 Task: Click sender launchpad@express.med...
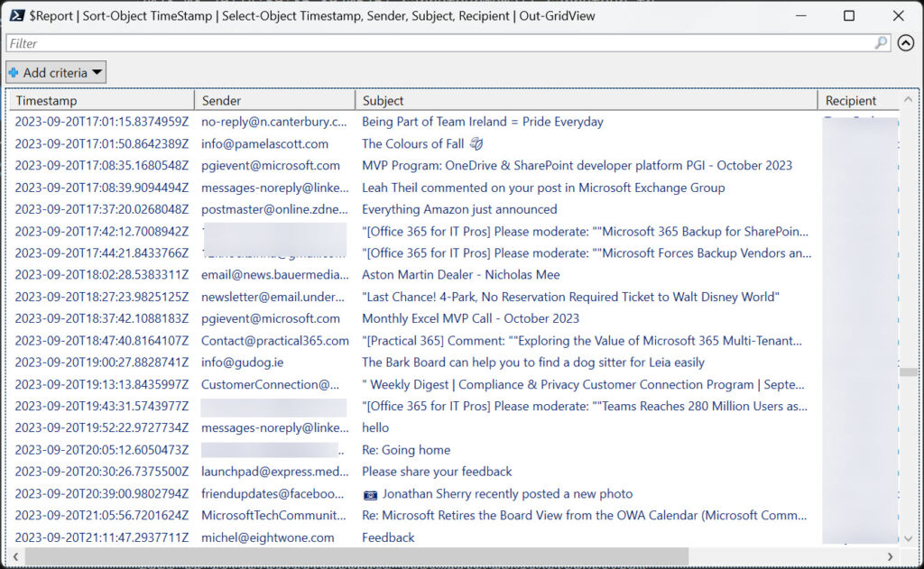(x=275, y=472)
